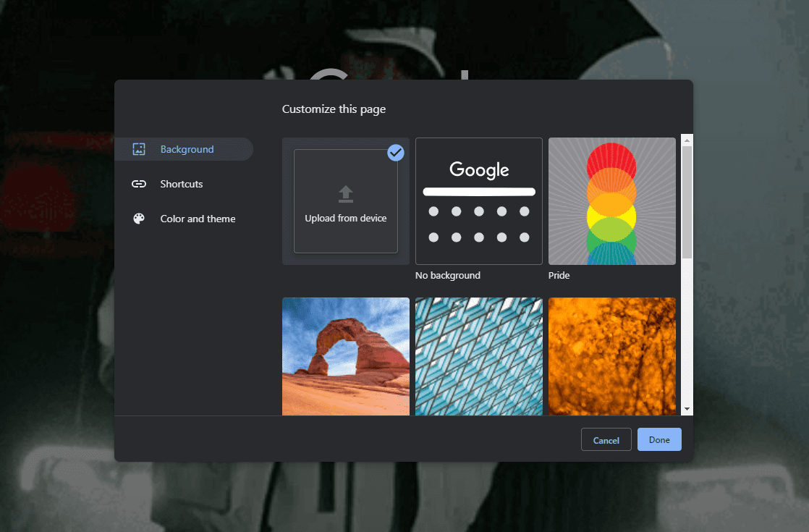Screen dimensions: 809x532
Task: Select the red rock arch landscape thumbnail
Action: click(346, 356)
